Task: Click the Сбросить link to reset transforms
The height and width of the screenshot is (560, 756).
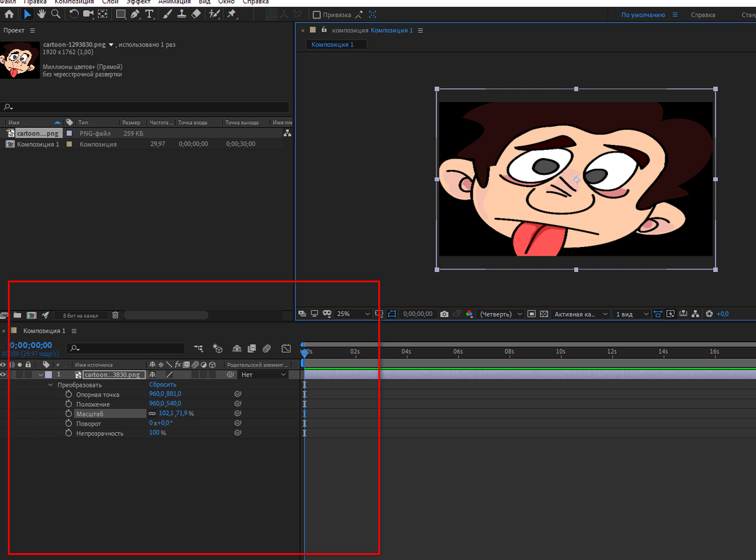Action: 163,384
